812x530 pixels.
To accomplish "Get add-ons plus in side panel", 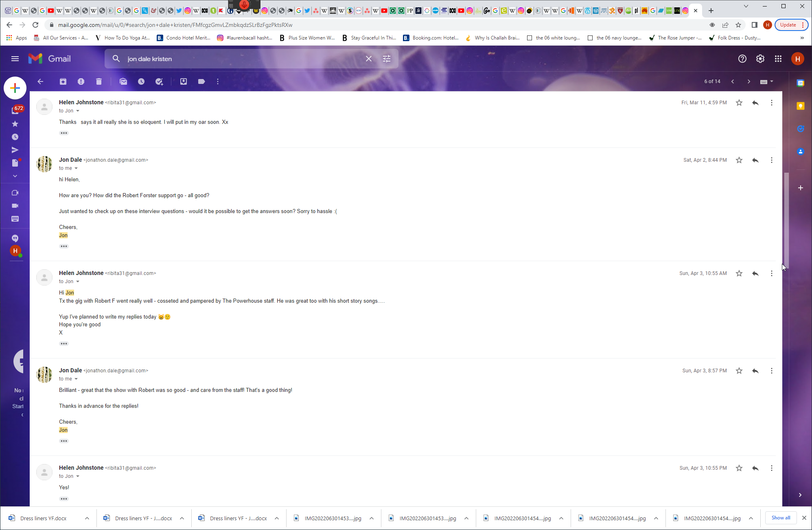I will click(801, 188).
